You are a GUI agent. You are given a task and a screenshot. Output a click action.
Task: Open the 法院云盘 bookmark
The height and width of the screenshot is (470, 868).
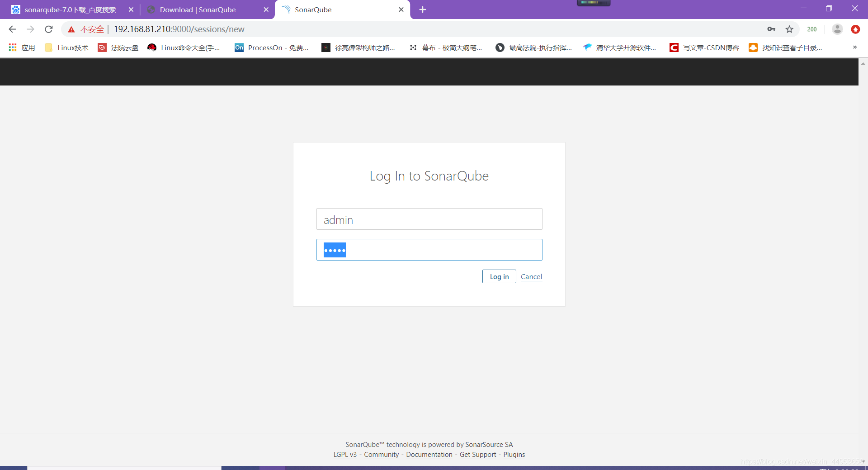point(118,47)
